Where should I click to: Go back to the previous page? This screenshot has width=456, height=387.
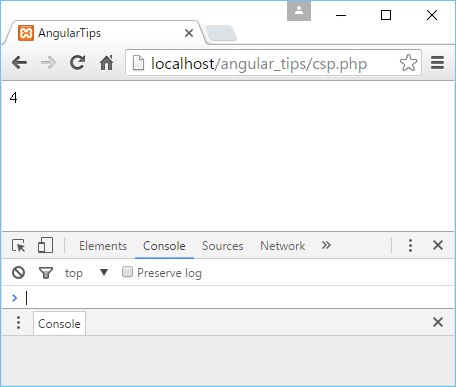19,63
